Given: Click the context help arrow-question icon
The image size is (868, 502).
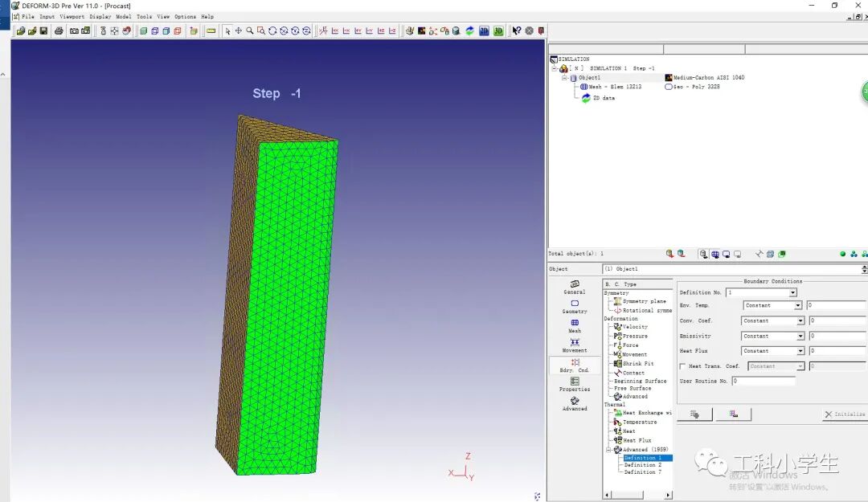Looking at the screenshot, I should pyautogui.click(x=517, y=31).
